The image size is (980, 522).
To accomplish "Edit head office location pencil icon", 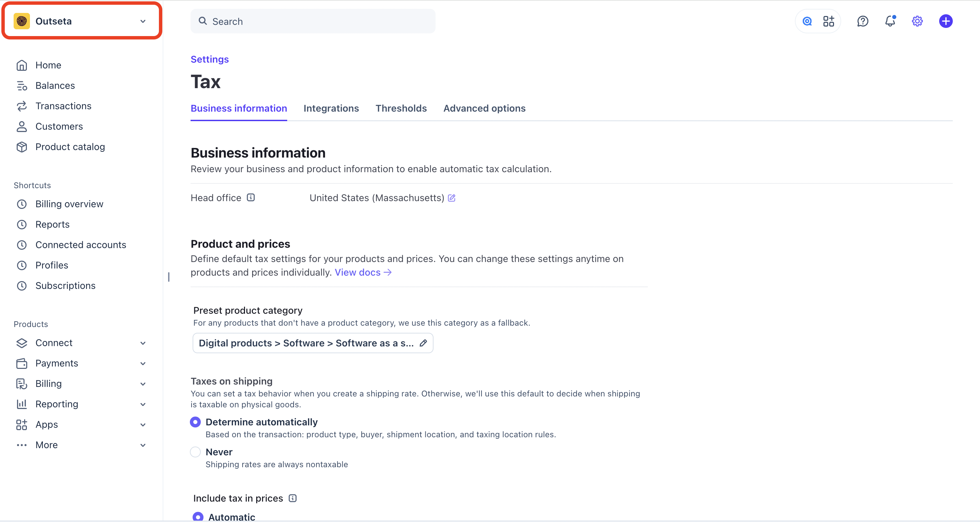I will click(x=452, y=198).
